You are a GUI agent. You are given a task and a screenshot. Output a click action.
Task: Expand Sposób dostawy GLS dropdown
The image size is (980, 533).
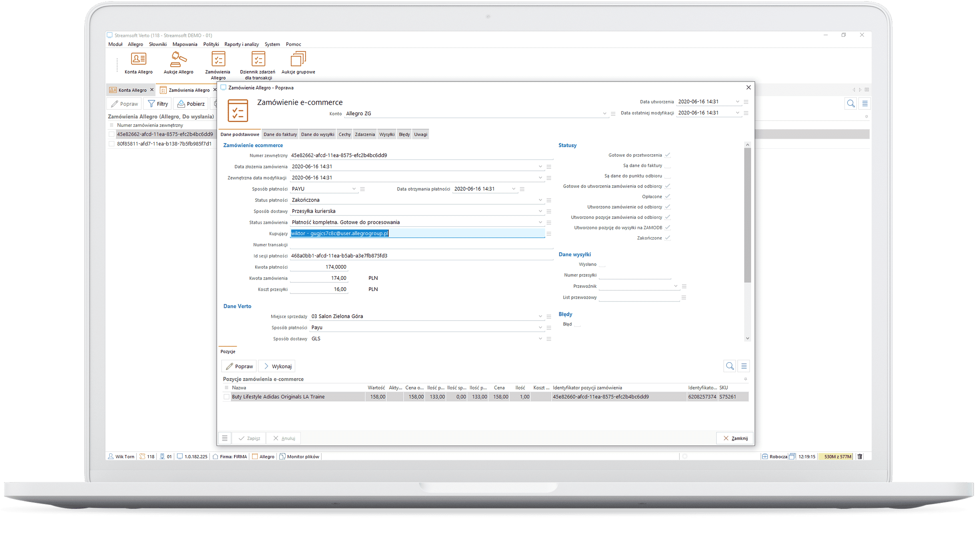(x=540, y=339)
